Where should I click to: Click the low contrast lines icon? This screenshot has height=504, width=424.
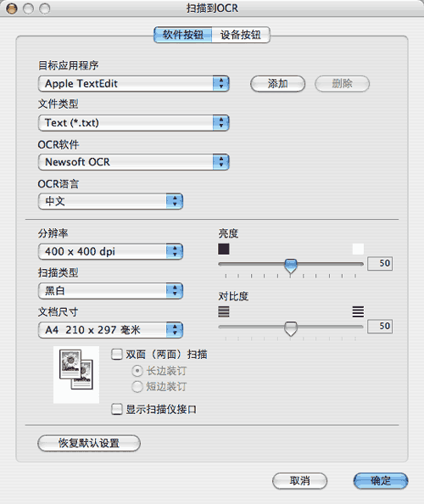[x=224, y=311]
